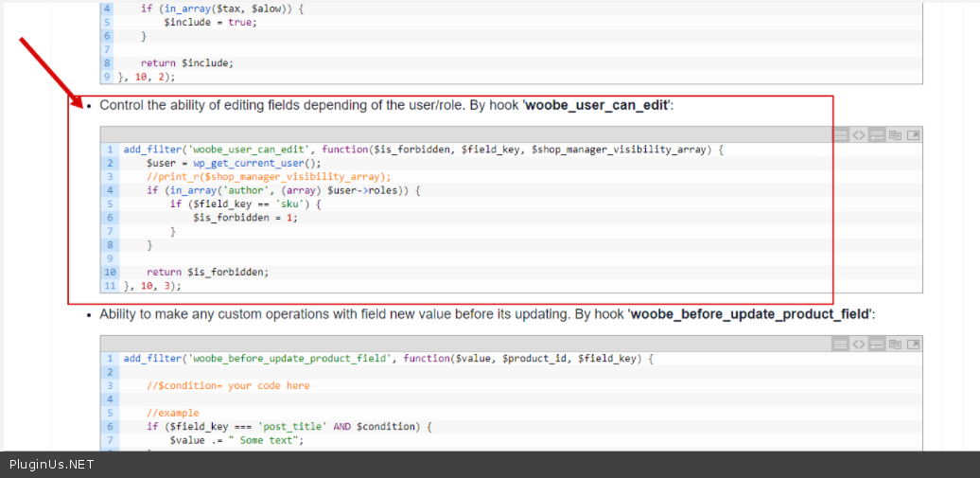Toggle plain code view in woobe_user_can_edit block
The height and width of the screenshot is (478, 980).
click(859, 135)
